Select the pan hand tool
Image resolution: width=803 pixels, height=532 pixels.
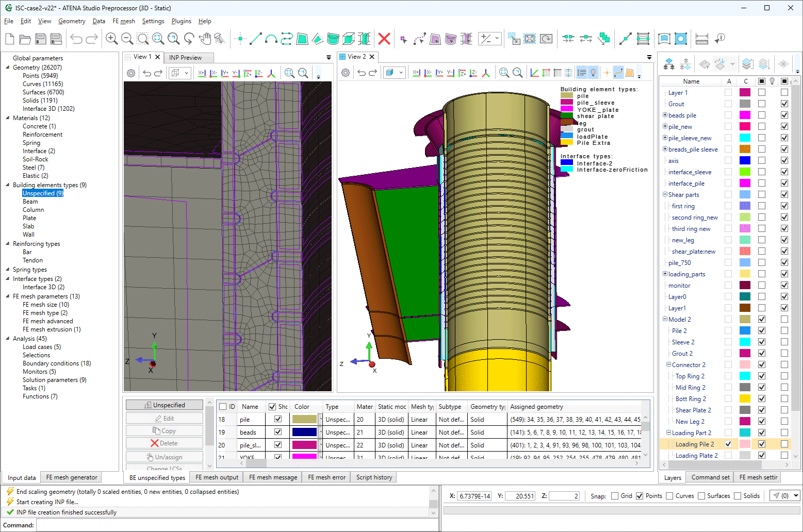tap(205, 39)
